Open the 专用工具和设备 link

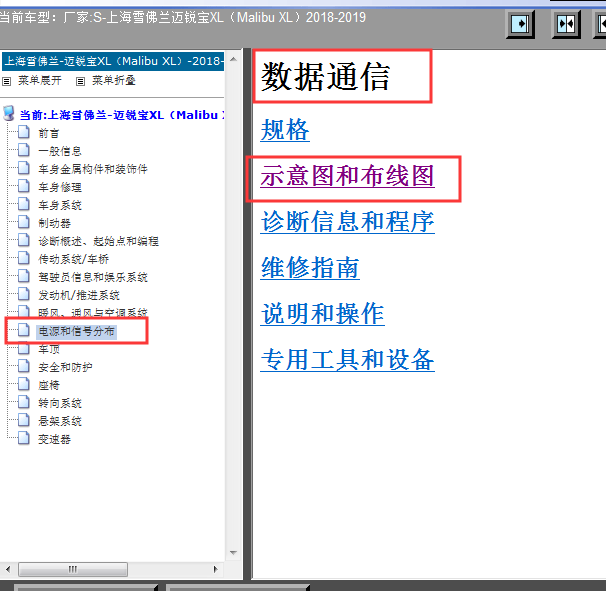click(347, 359)
